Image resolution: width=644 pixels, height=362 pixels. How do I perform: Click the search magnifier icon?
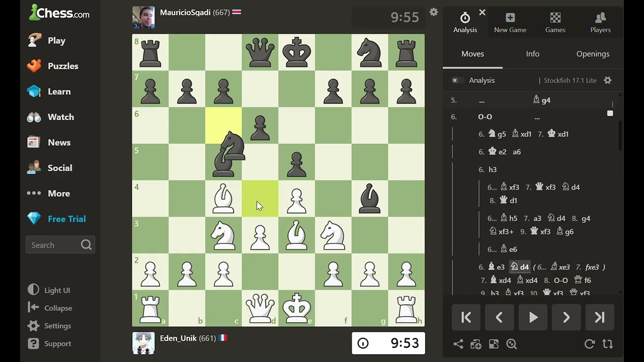pos(86,245)
